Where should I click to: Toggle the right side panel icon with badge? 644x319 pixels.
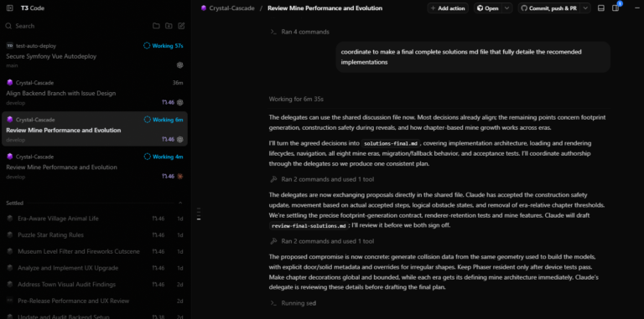tap(615, 8)
